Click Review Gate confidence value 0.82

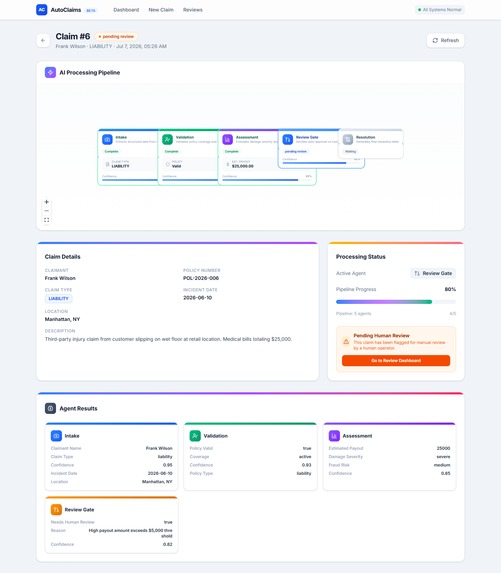tap(167, 544)
